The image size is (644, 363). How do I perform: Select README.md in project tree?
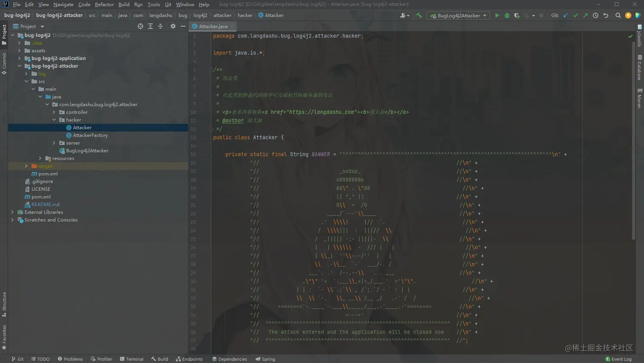click(x=45, y=205)
